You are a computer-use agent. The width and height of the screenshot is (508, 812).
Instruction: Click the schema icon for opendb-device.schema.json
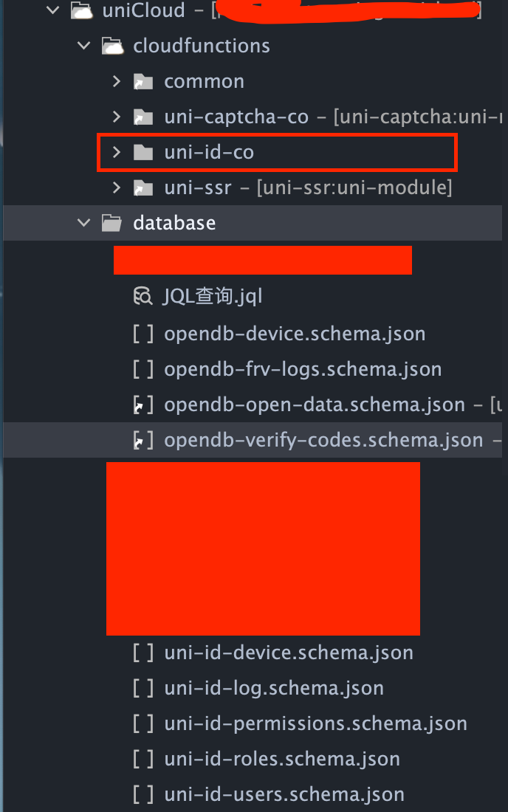pyautogui.click(x=143, y=333)
